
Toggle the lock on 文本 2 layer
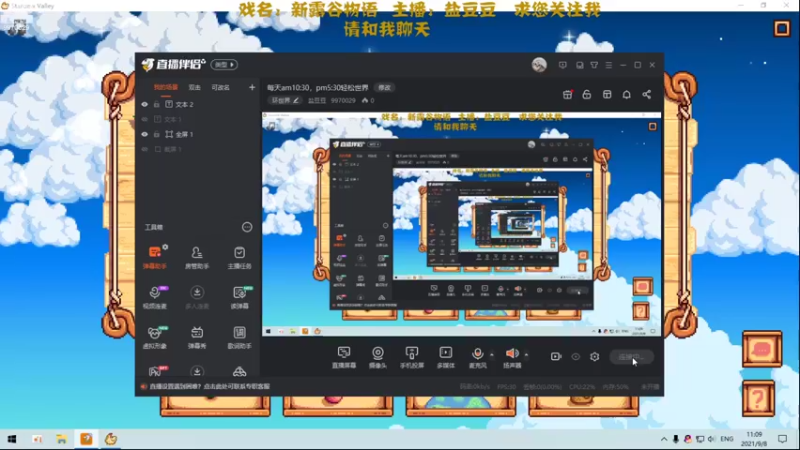157,104
